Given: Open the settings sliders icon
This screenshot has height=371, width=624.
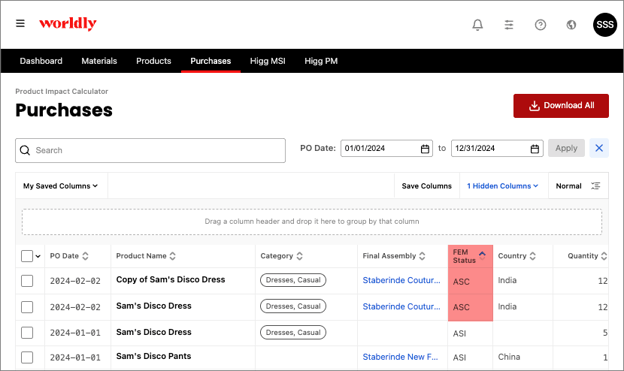Looking at the screenshot, I should [509, 25].
